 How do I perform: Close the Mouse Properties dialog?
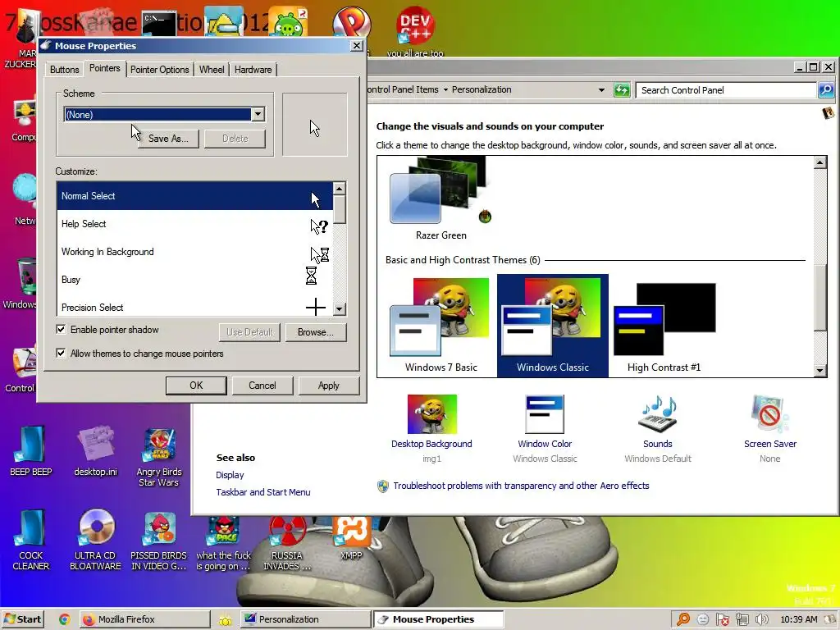pos(356,46)
